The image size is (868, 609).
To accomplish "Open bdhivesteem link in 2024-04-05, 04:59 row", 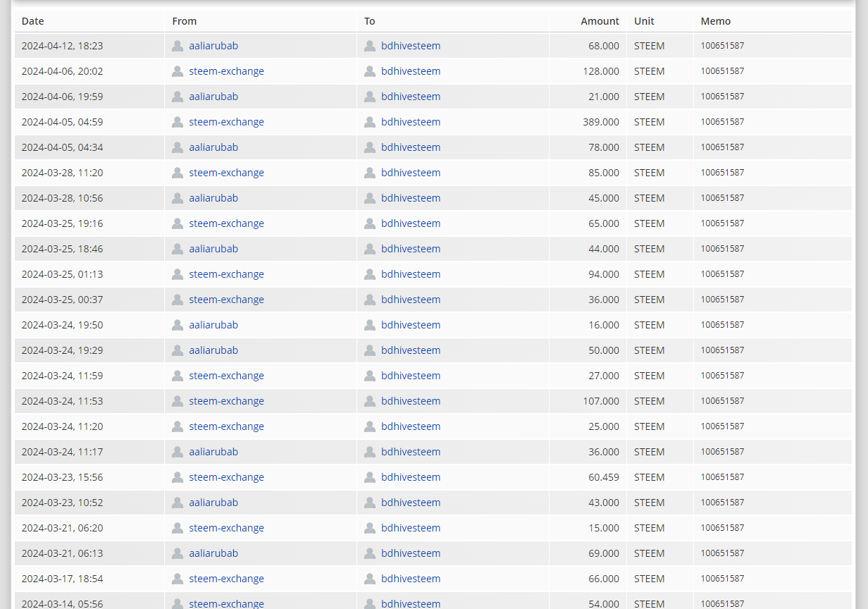I will pos(411,122).
